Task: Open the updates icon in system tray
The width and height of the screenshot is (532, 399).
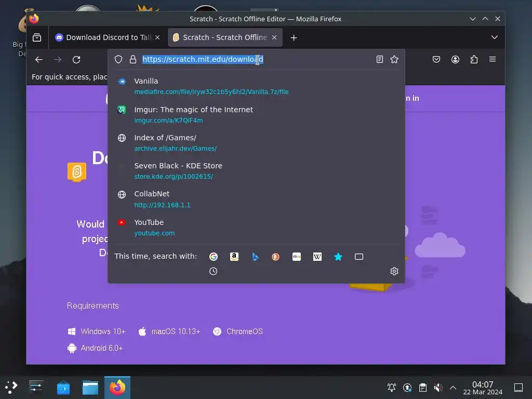Action: (407, 388)
